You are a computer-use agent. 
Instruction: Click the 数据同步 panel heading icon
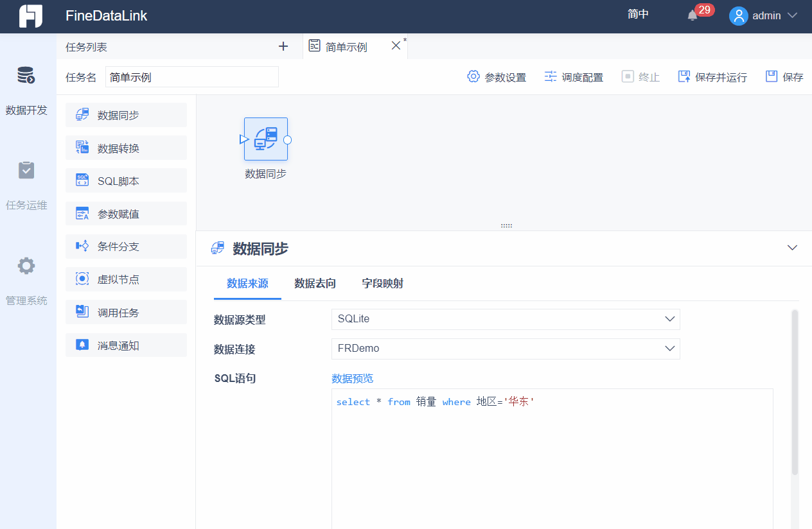[218, 248]
